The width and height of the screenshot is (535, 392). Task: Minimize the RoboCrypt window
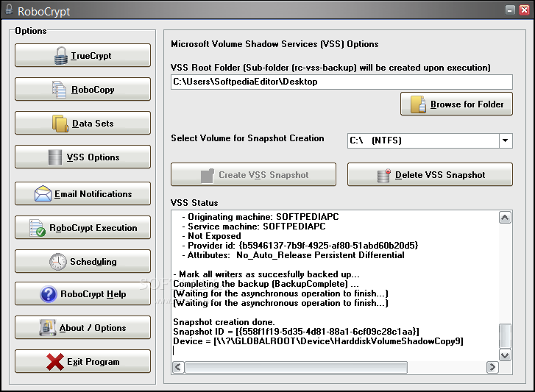click(x=510, y=10)
